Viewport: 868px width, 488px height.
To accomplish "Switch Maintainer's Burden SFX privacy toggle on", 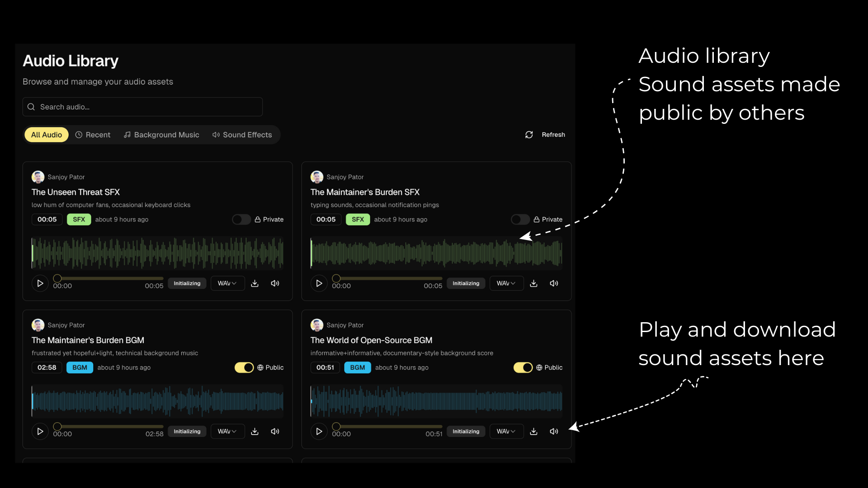I will click(x=520, y=220).
